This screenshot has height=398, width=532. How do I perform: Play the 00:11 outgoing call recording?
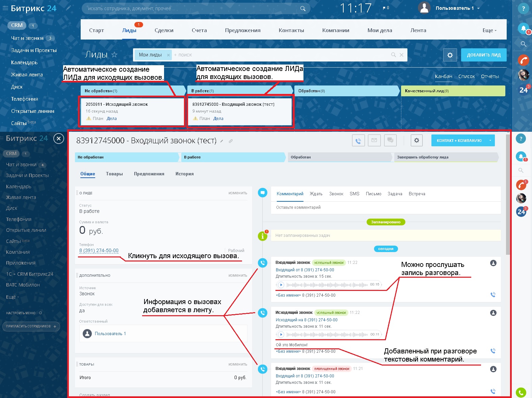pyautogui.click(x=281, y=334)
